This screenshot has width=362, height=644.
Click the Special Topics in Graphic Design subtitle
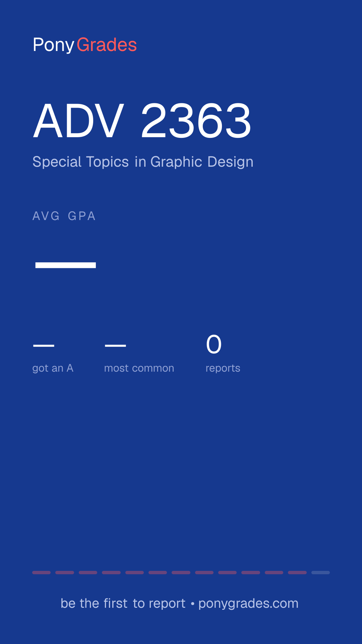point(143,162)
